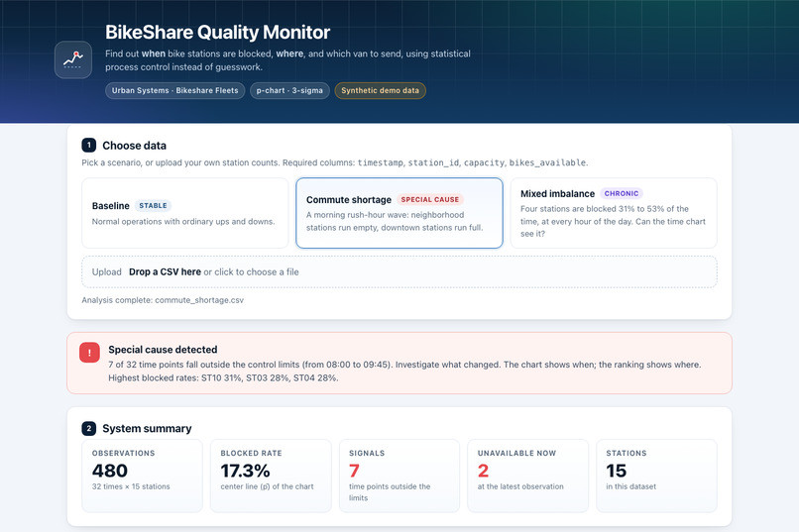Image resolution: width=799 pixels, height=532 pixels.
Task: Select the Baseline scenario card
Action: [x=185, y=213]
